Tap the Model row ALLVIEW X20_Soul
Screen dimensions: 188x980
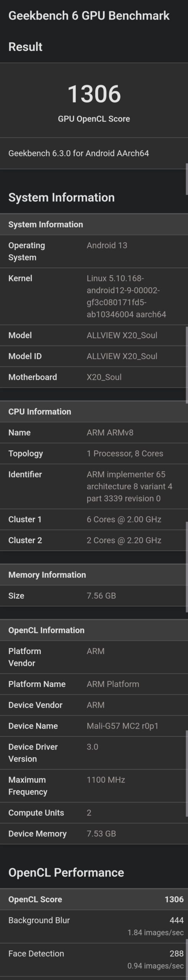tap(94, 335)
